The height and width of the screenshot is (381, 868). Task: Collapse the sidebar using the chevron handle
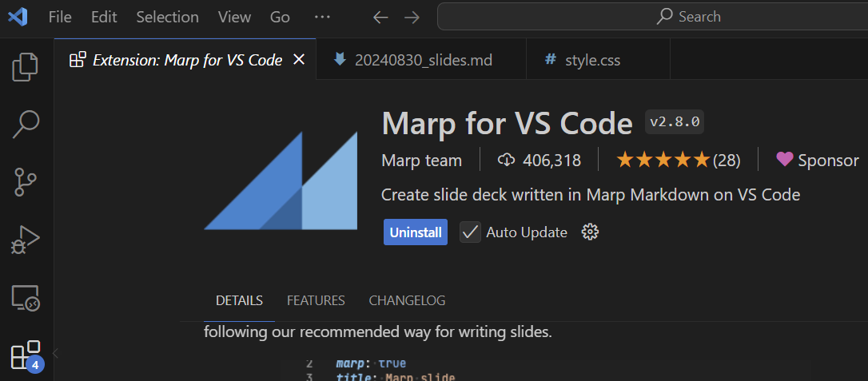pos(55,353)
